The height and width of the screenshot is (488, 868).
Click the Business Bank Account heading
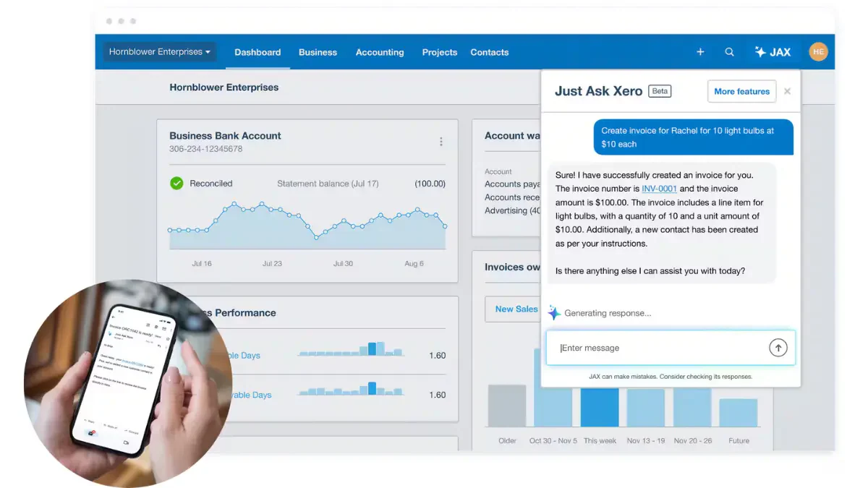225,135
